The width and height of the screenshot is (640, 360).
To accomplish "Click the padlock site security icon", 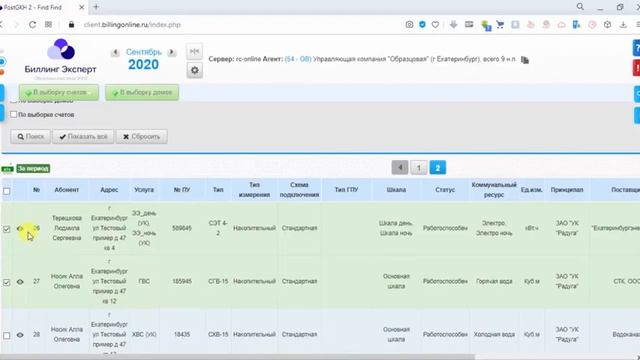I will point(71,24).
